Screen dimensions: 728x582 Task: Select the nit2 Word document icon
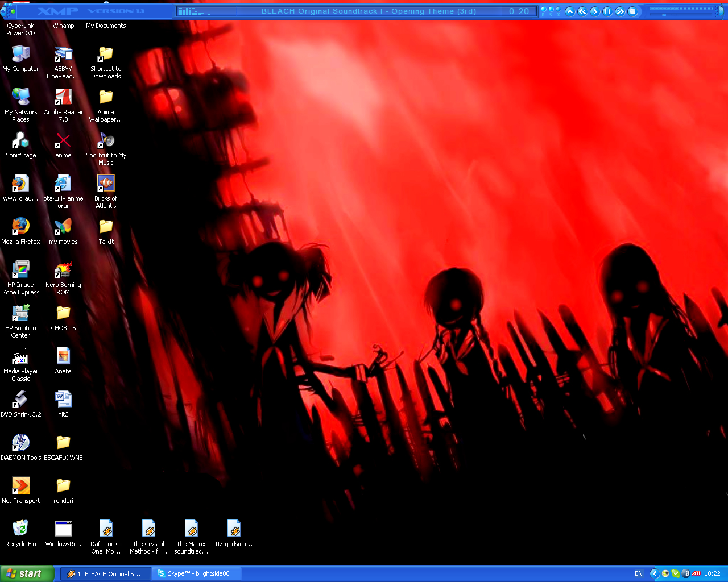(x=63, y=404)
